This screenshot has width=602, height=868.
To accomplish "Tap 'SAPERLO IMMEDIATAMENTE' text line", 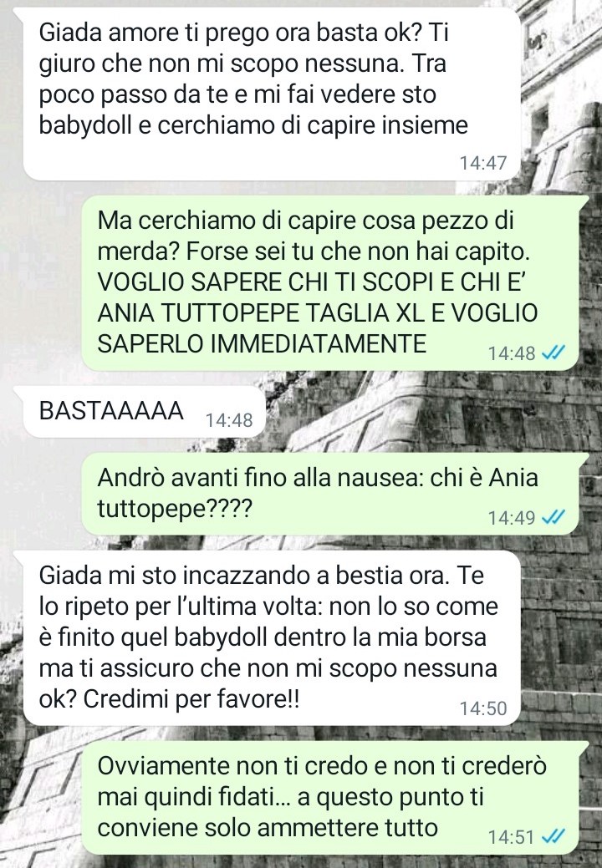I will tap(262, 343).
